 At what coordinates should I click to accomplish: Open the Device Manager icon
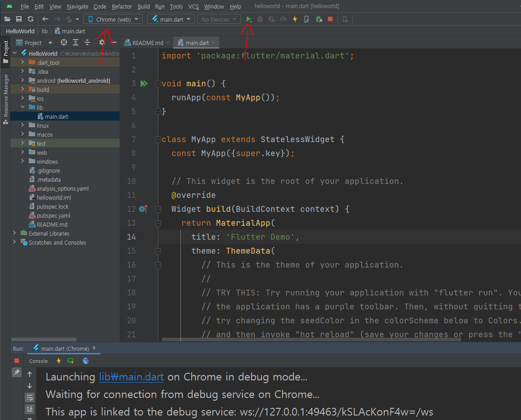pos(345,19)
